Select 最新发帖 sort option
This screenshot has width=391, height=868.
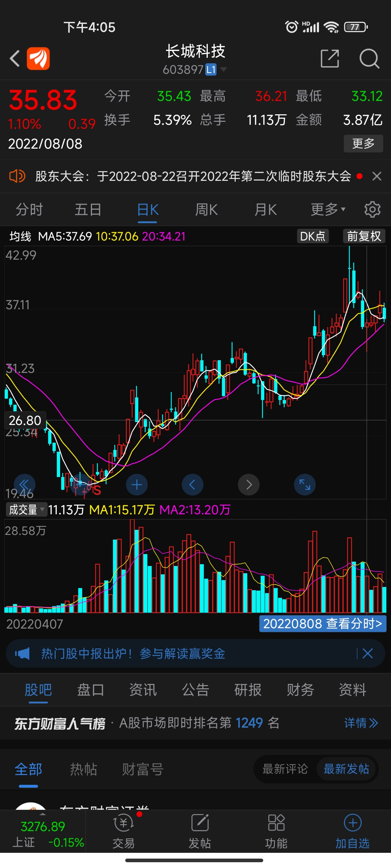click(346, 769)
